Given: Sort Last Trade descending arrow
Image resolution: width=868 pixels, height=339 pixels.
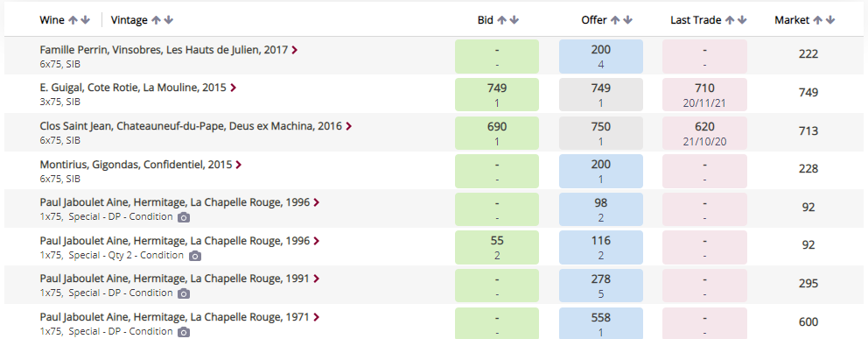Looking at the screenshot, I should point(742,20).
